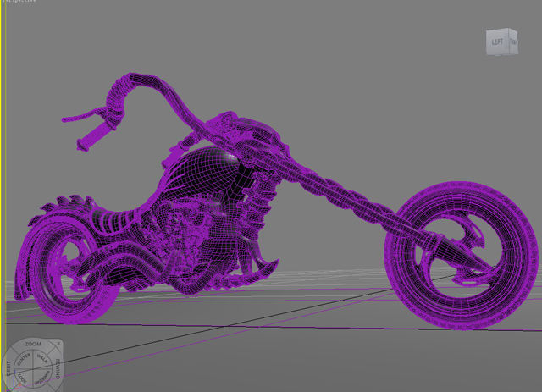Choose the REWIND wedge on the SteeringWheel
Image resolution: width=542 pixels, height=392 pixels.
coord(58,368)
